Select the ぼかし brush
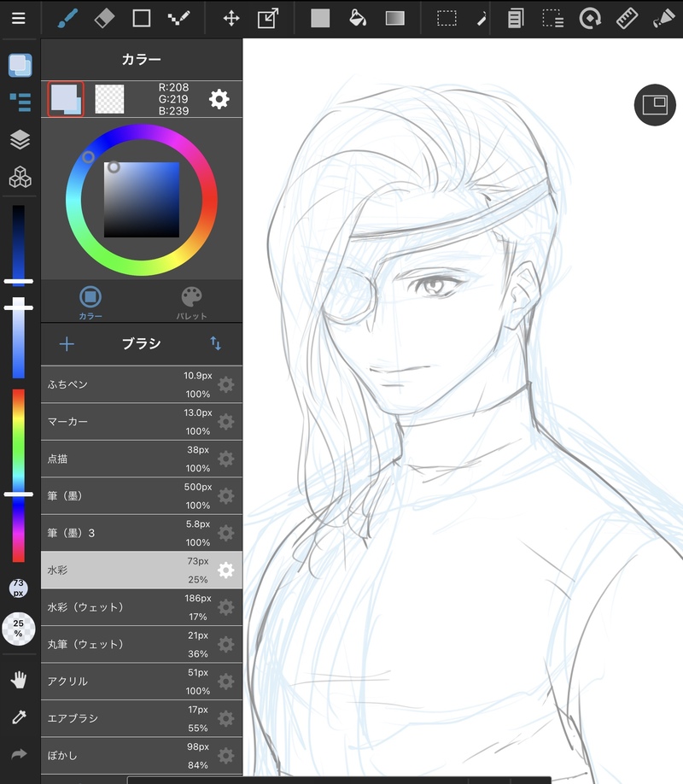This screenshot has height=784, width=683. click(x=142, y=756)
